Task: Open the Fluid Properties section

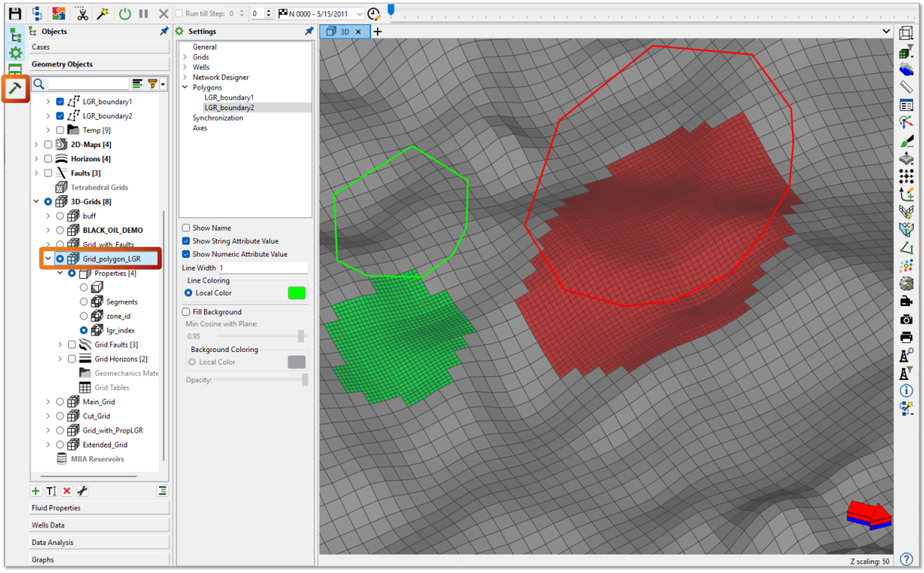Action: coord(99,508)
